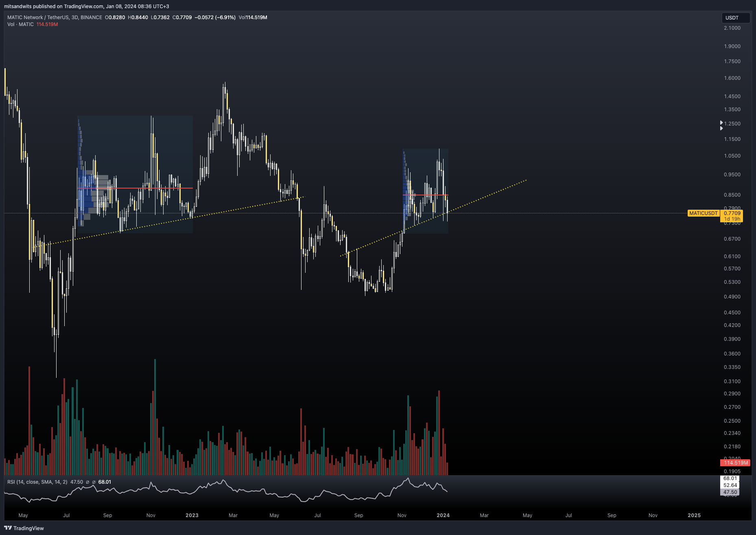
Task: Click the red 114.519M value beside Vol · MATIC
Action: (x=47, y=24)
